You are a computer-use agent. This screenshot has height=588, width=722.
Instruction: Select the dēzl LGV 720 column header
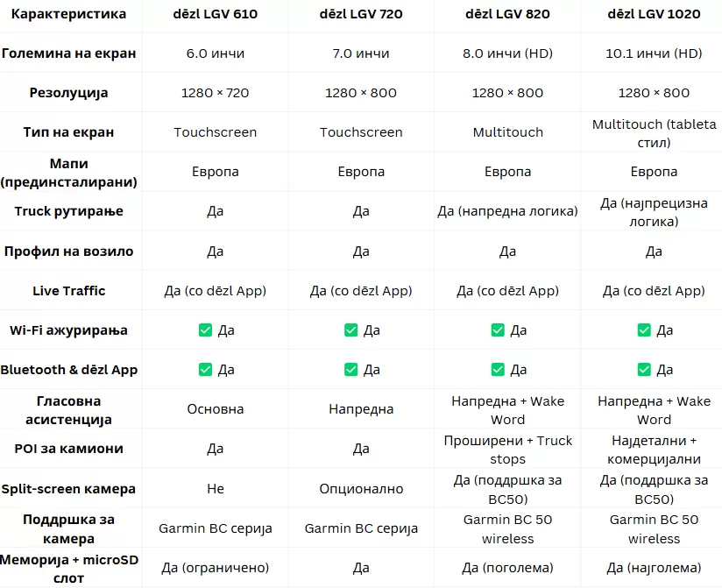point(361,14)
